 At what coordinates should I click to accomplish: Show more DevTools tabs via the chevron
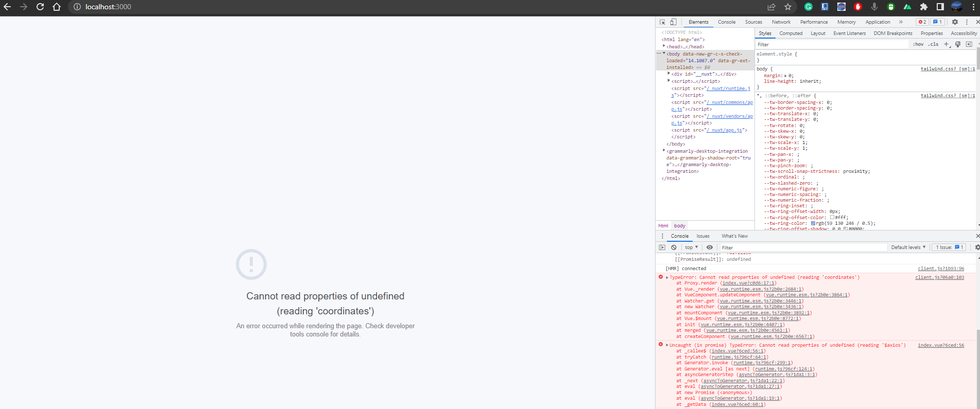(x=901, y=22)
